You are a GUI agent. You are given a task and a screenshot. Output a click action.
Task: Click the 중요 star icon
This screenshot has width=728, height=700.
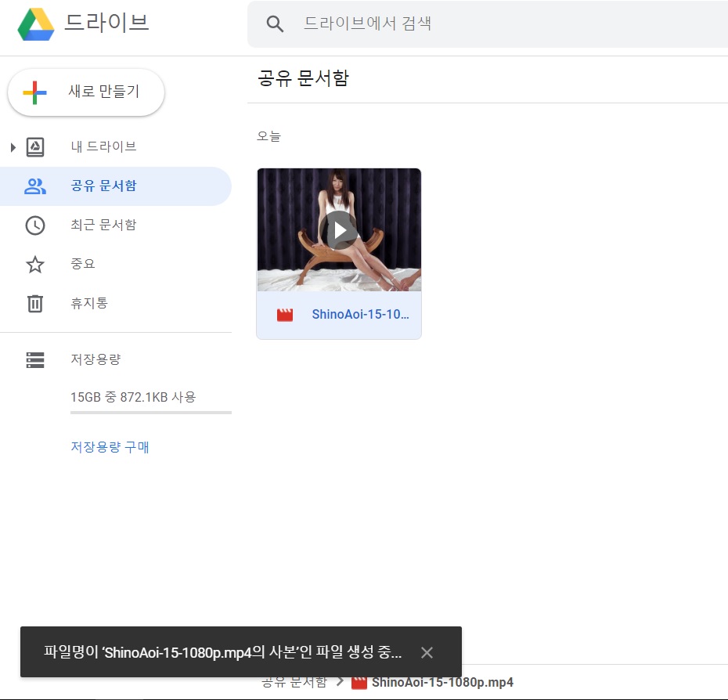[35, 265]
